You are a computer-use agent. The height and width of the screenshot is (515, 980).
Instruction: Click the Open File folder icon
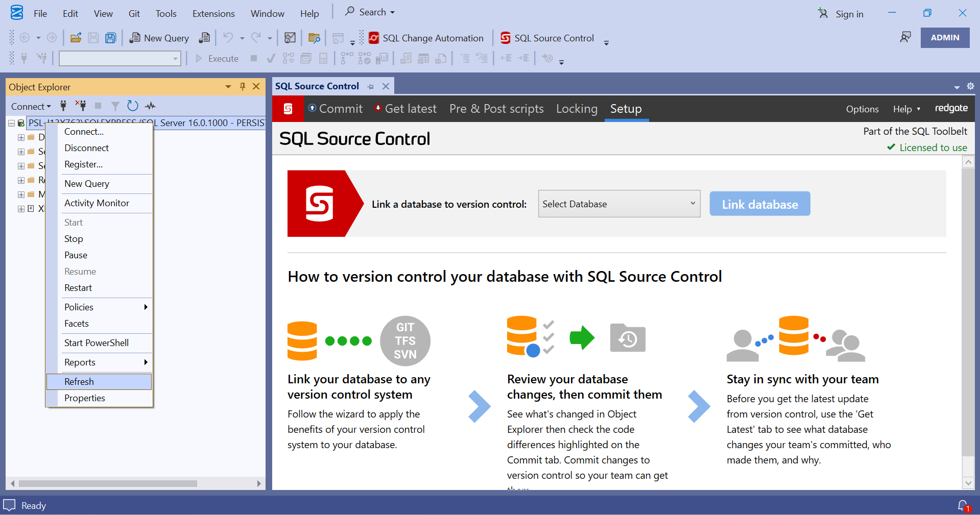click(x=76, y=38)
